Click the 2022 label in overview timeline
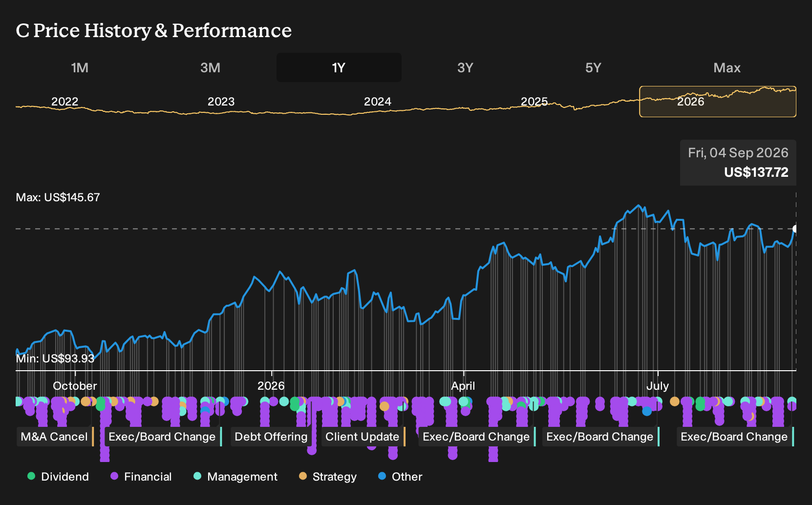The width and height of the screenshot is (812, 505). pyautogui.click(x=65, y=102)
